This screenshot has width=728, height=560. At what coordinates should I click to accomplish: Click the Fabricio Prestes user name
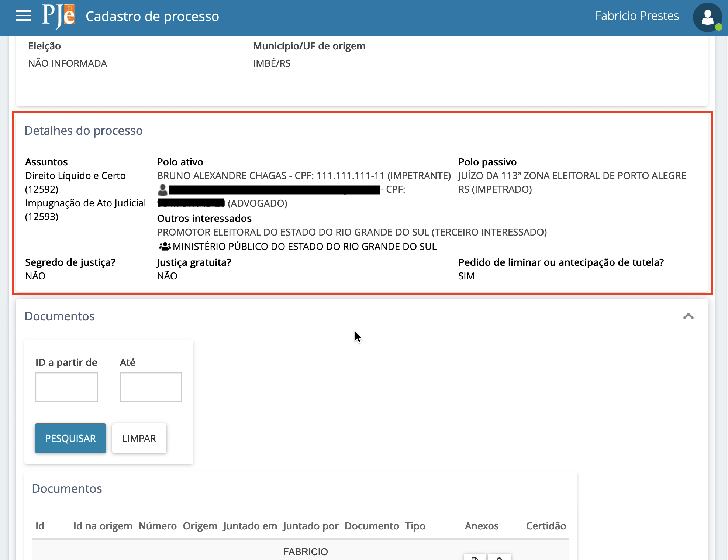[x=637, y=16]
